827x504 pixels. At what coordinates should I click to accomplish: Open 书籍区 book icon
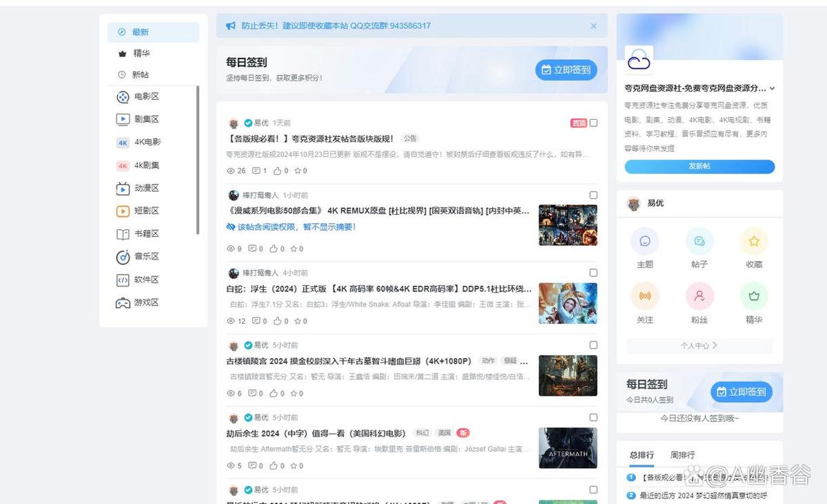tap(123, 234)
